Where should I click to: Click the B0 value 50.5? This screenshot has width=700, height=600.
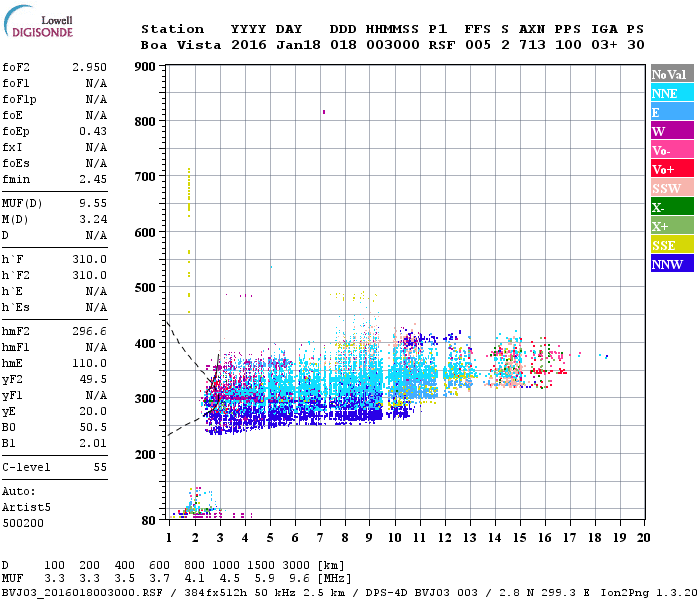(x=93, y=428)
